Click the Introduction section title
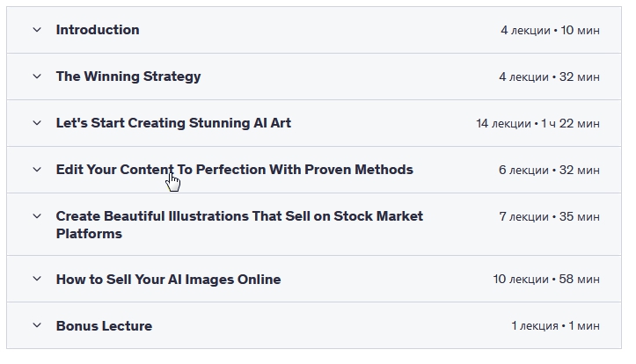Viewport: 636px width, 364px height. (98, 30)
